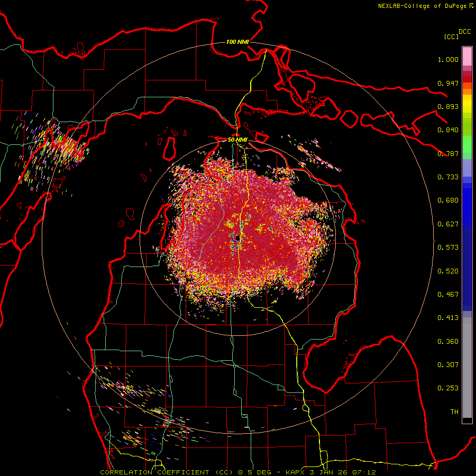Click the 0.467 legend value
This screenshot has height=476, width=476.
[x=448, y=295]
